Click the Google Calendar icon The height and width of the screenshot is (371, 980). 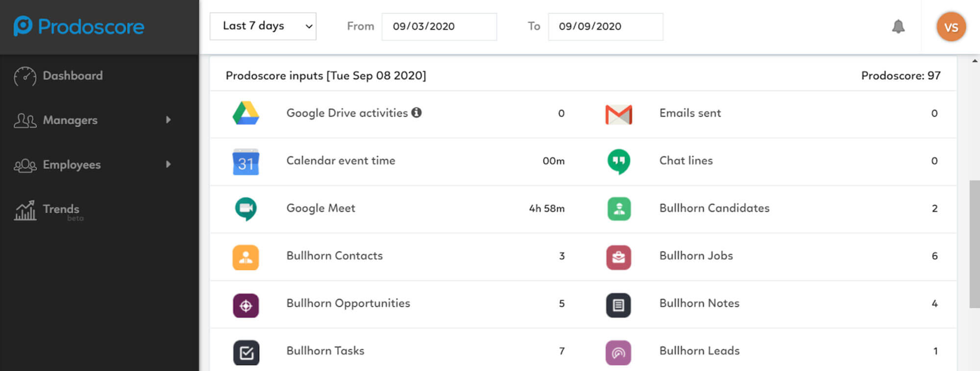pyautogui.click(x=245, y=162)
